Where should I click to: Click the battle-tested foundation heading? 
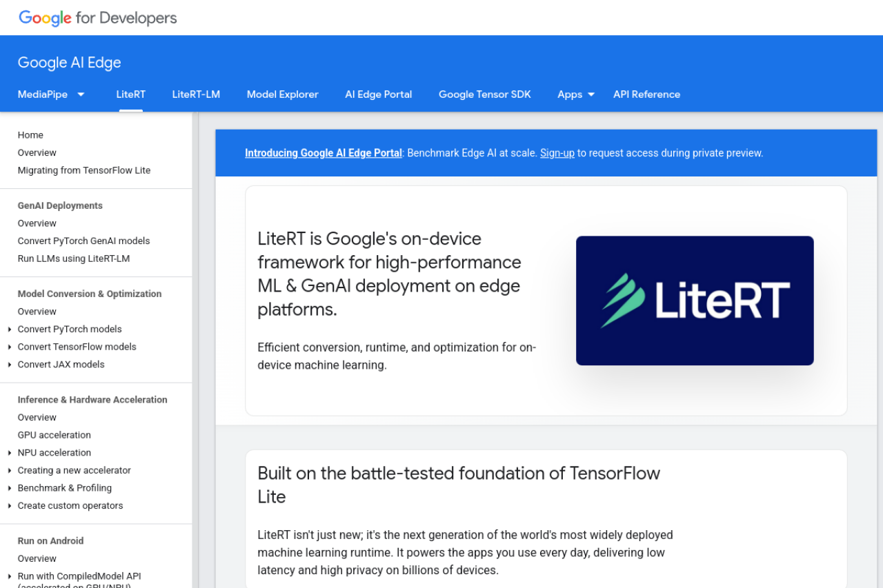pyautogui.click(x=459, y=485)
